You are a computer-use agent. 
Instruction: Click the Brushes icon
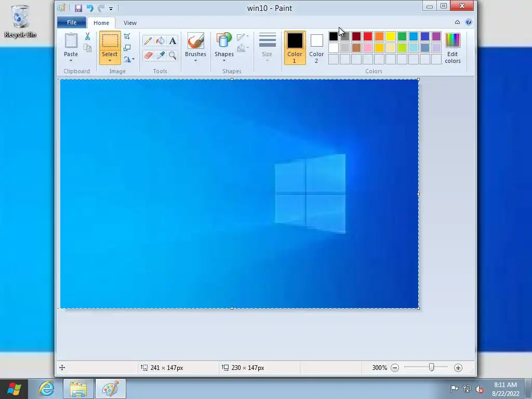tap(195, 41)
